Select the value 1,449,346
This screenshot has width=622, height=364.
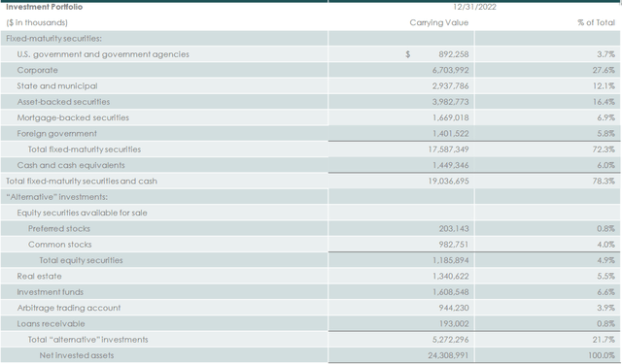tap(450, 165)
